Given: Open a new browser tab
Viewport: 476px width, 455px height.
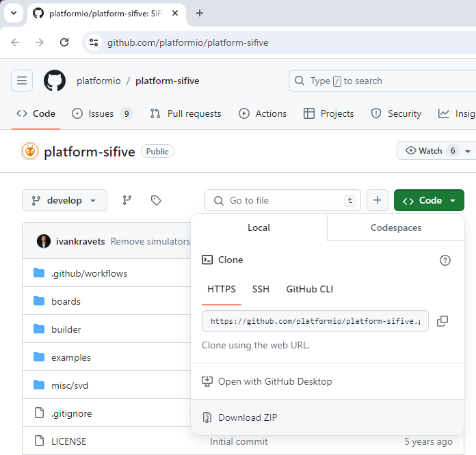Looking at the screenshot, I should [200, 13].
